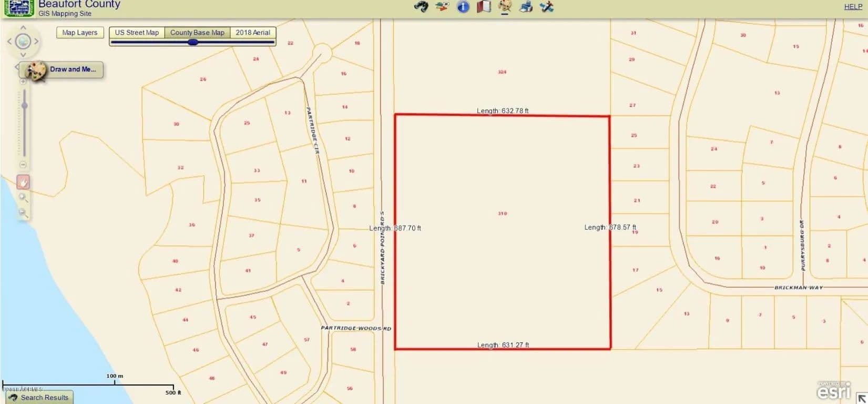The image size is (868, 404).
Task: Select the paint palette draw tool in toolbar
Action: 505,7
